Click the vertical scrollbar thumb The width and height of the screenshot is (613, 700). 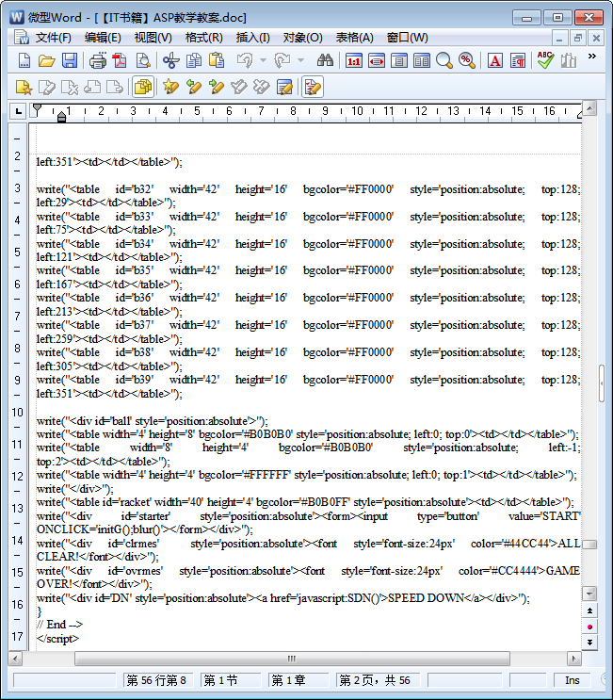pyautogui.click(x=589, y=545)
